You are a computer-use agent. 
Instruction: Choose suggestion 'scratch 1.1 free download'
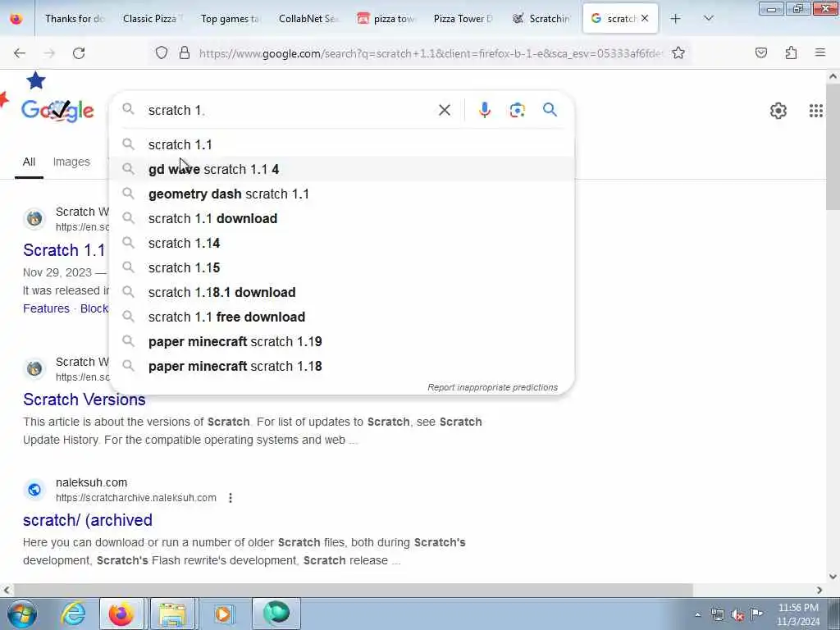point(342,317)
